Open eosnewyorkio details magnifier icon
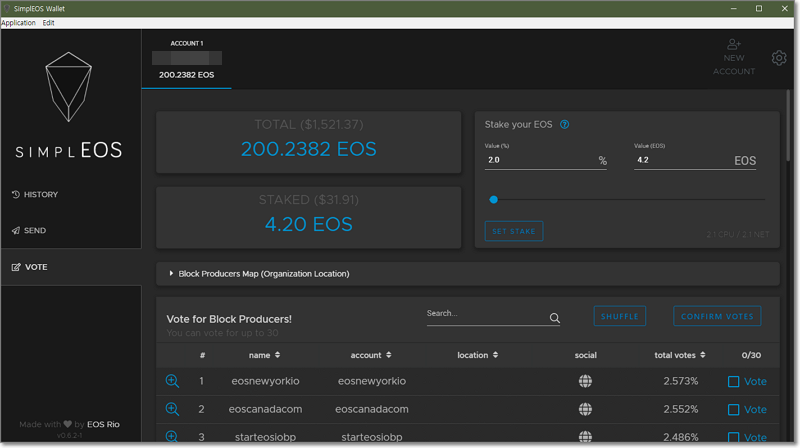 tap(172, 381)
